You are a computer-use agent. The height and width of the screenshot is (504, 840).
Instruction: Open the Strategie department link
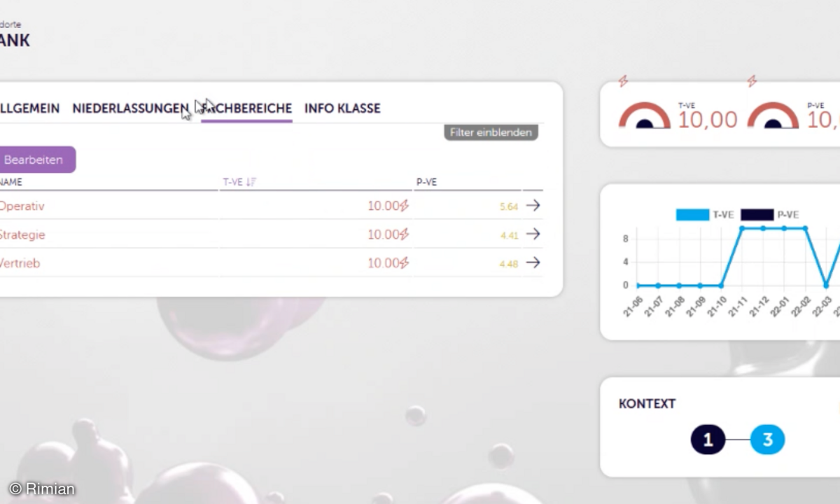pyautogui.click(x=22, y=234)
